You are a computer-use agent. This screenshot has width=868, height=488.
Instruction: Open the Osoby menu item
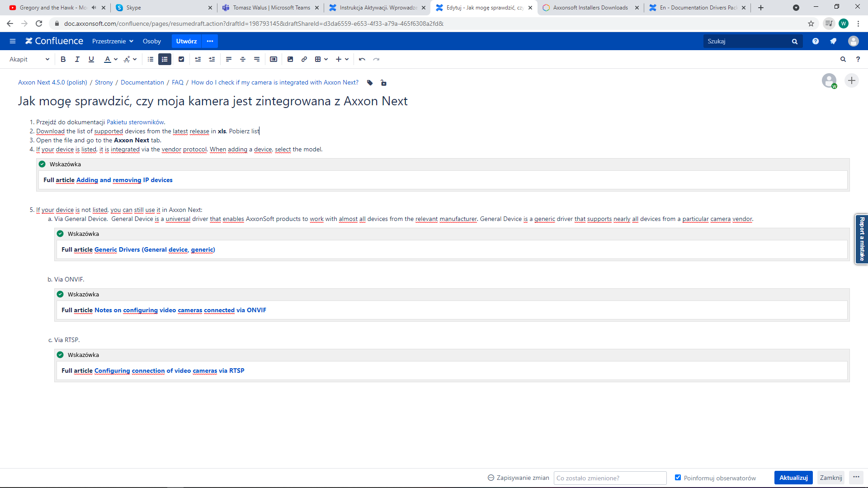coord(152,41)
